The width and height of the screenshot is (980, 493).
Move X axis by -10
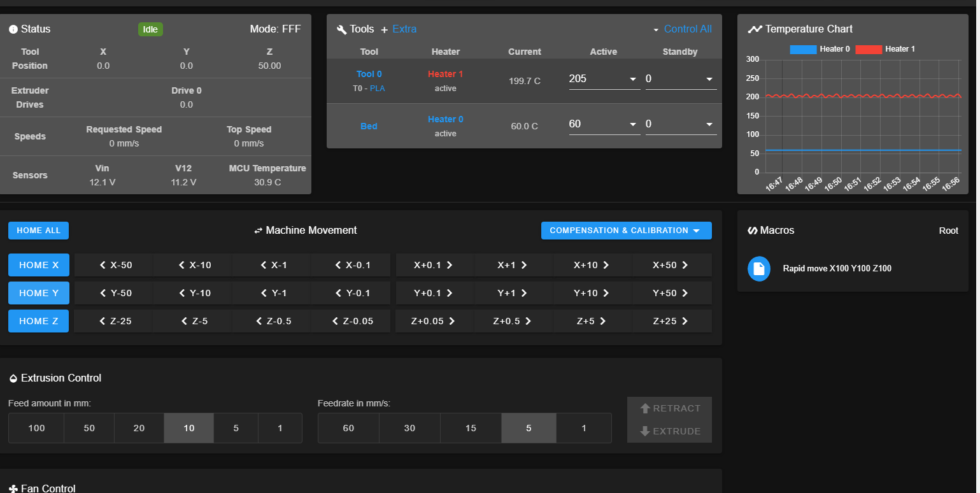coord(193,265)
